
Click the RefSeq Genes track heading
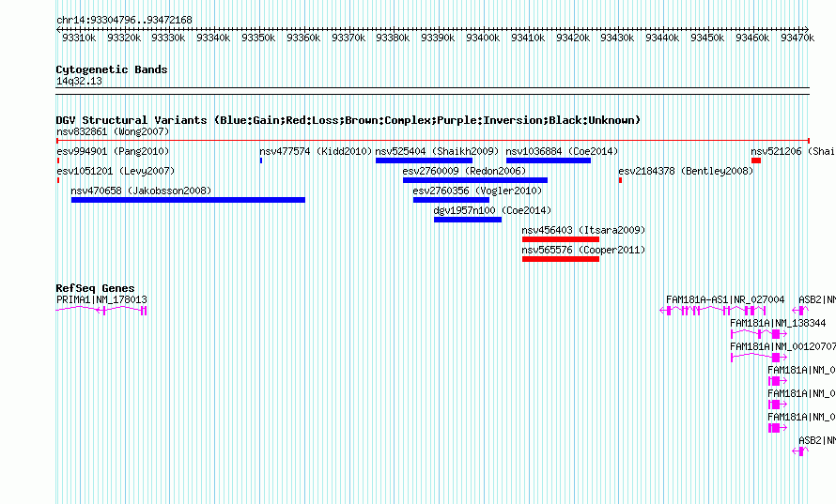coord(96,288)
